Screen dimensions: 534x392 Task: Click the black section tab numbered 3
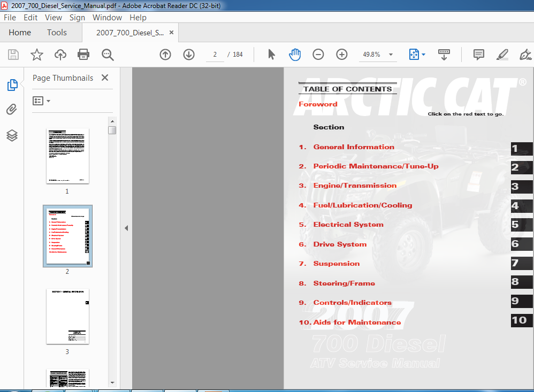tap(521, 187)
